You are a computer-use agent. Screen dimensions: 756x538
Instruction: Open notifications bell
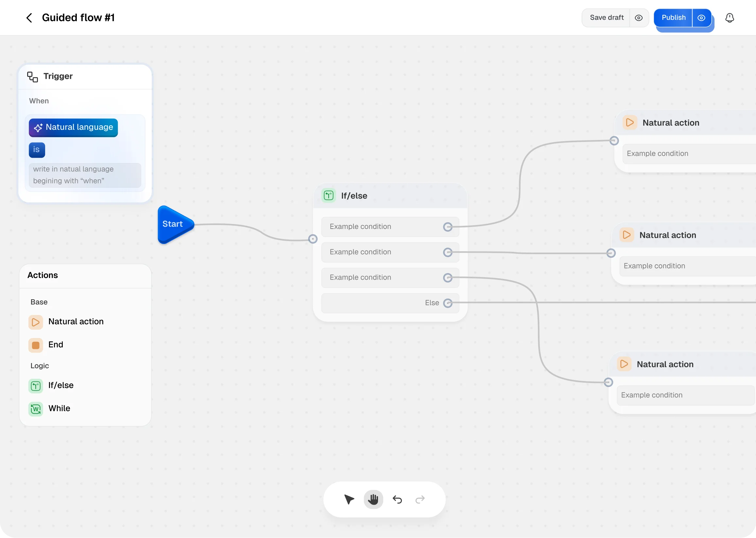click(x=730, y=18)
